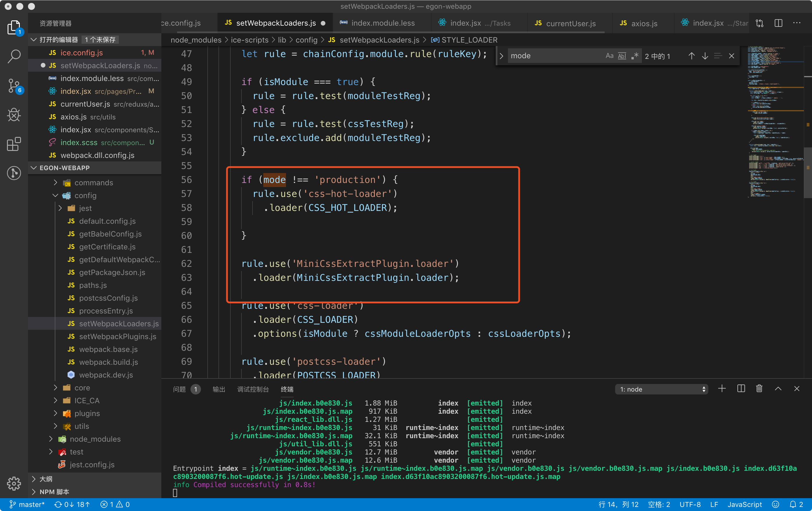Go to next find match

(705, 56)
